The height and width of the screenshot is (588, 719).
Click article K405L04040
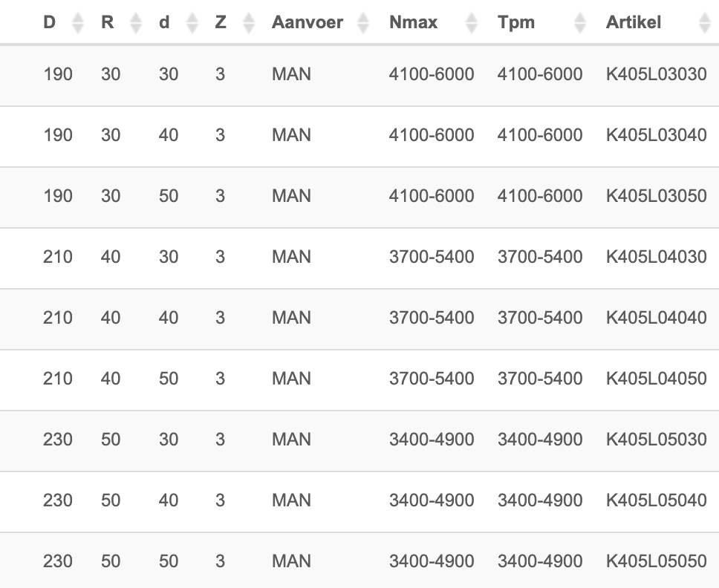click(656, 318)
